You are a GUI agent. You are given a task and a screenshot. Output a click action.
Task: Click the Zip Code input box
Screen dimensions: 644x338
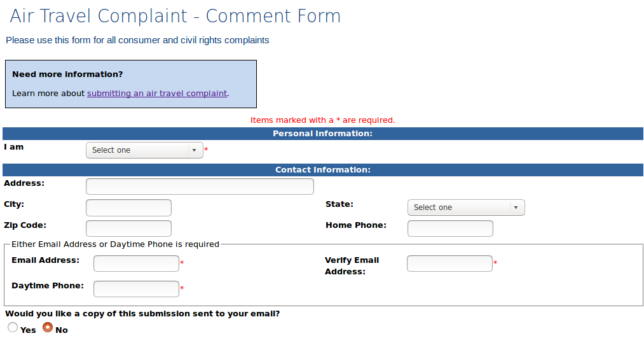[128, 229]
